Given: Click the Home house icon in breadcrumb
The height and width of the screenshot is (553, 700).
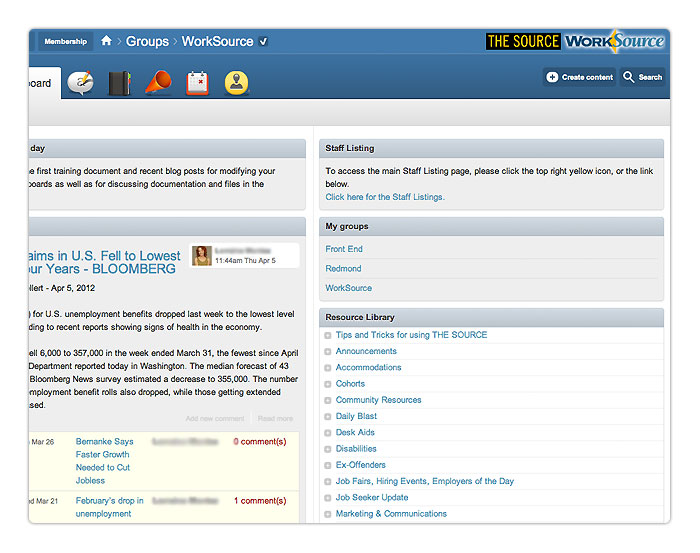Looking at the screenshot, I should [106, 41].
